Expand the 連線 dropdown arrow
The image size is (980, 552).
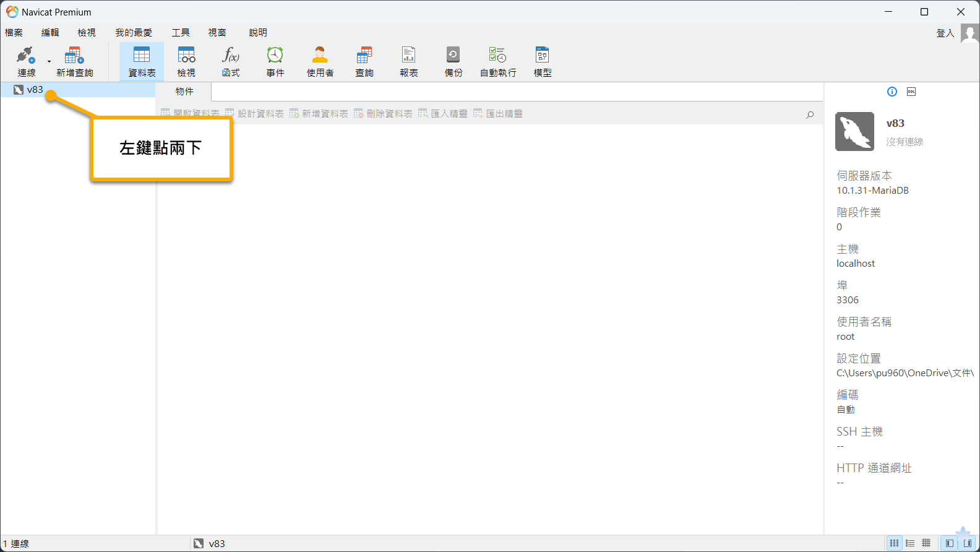(49, 61)
